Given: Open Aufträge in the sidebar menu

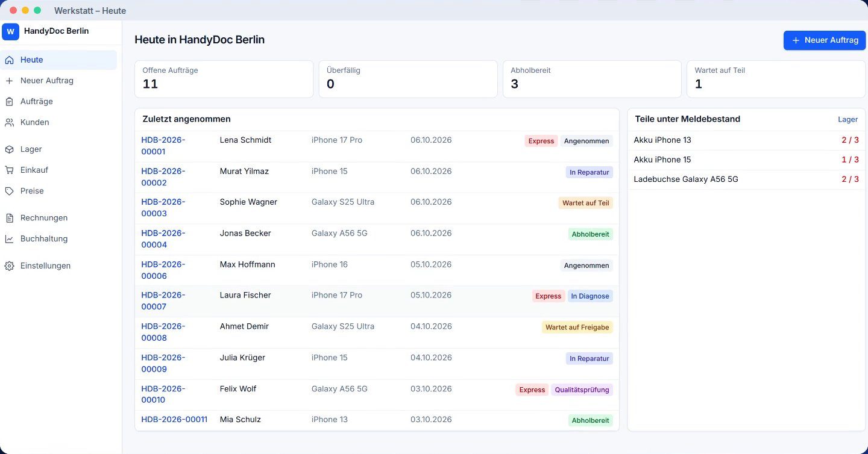Looking at the screenshot, I should (58, 102).
